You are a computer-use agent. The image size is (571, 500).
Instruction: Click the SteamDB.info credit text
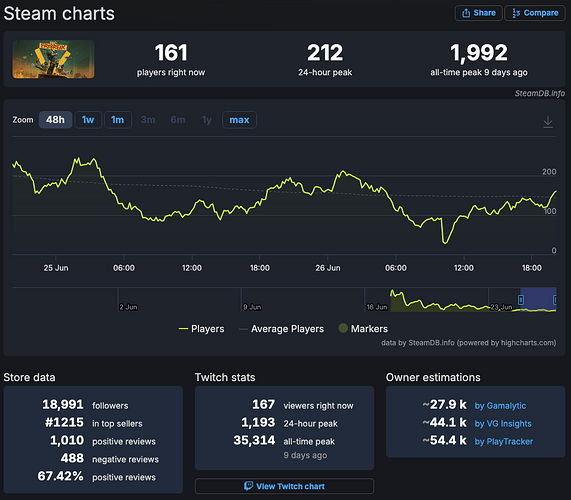pyautogui.click(x=539, y=93)
